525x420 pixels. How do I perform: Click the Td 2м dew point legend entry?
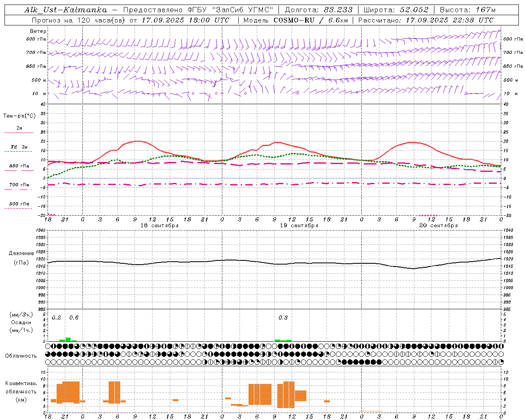pos(19,147)
